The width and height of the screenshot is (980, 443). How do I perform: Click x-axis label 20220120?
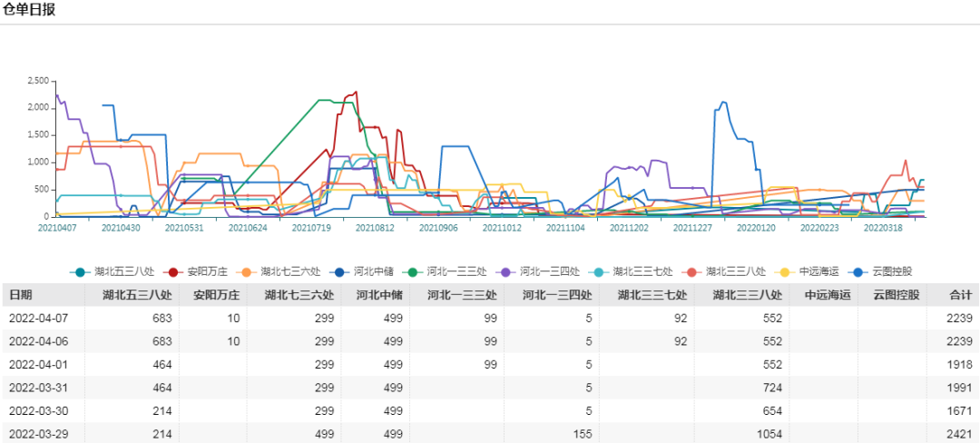756,229
